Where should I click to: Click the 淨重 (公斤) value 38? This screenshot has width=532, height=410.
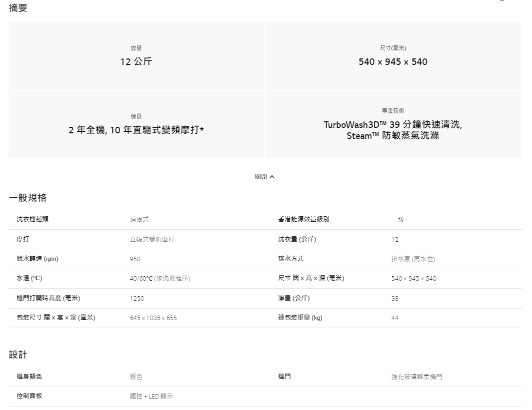[394, 298]
